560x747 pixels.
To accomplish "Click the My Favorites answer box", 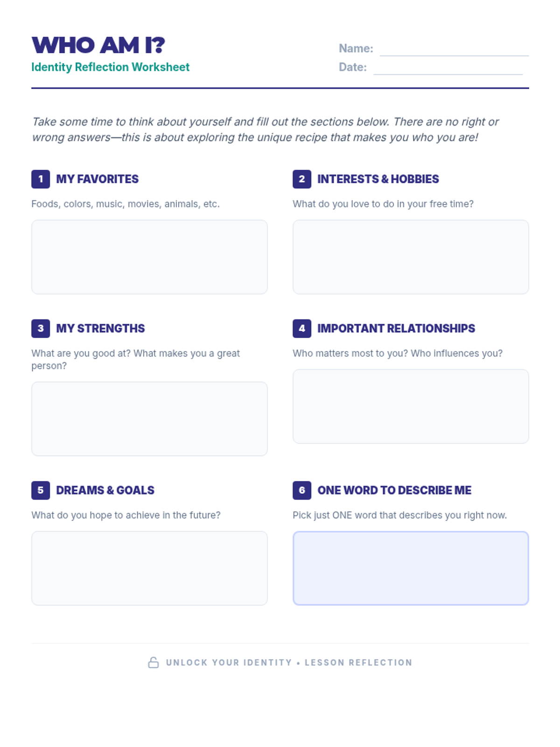I will tap(149, 257).
